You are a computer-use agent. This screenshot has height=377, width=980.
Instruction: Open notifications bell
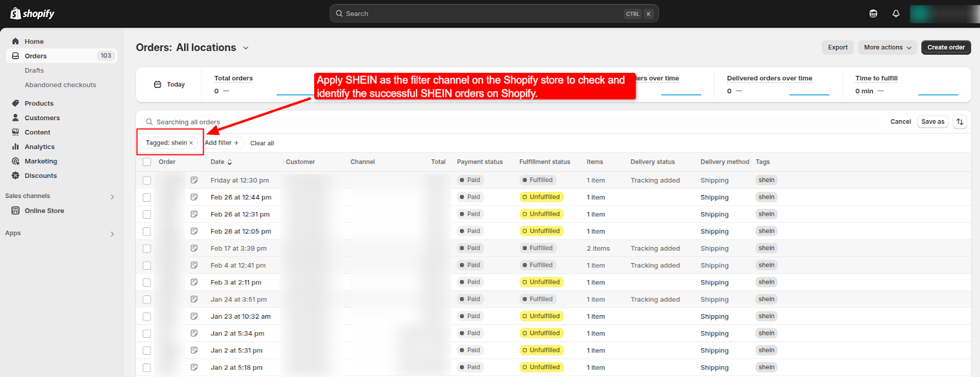[x=896, y=13]
